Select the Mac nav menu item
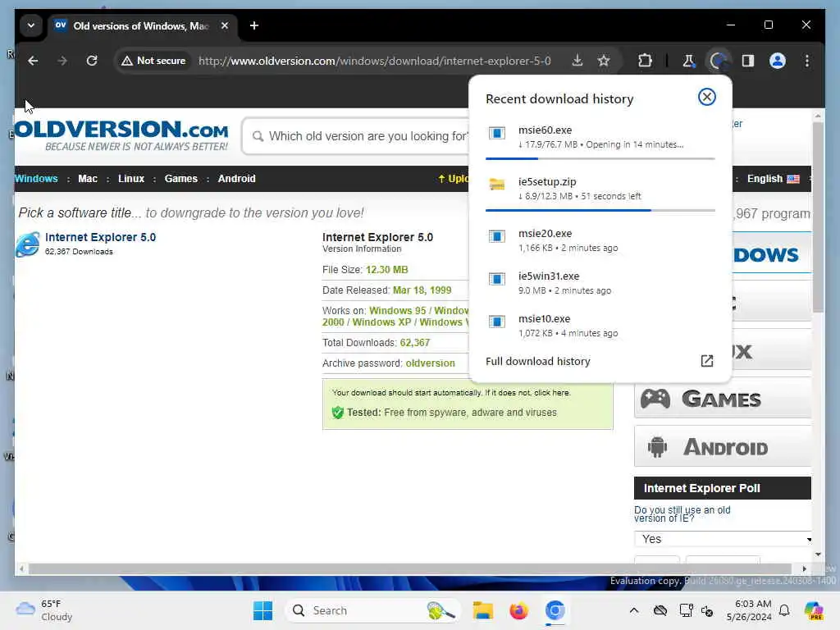Image resolution: width=840 pixels, height=630 pixels. [x=88, y=178]
